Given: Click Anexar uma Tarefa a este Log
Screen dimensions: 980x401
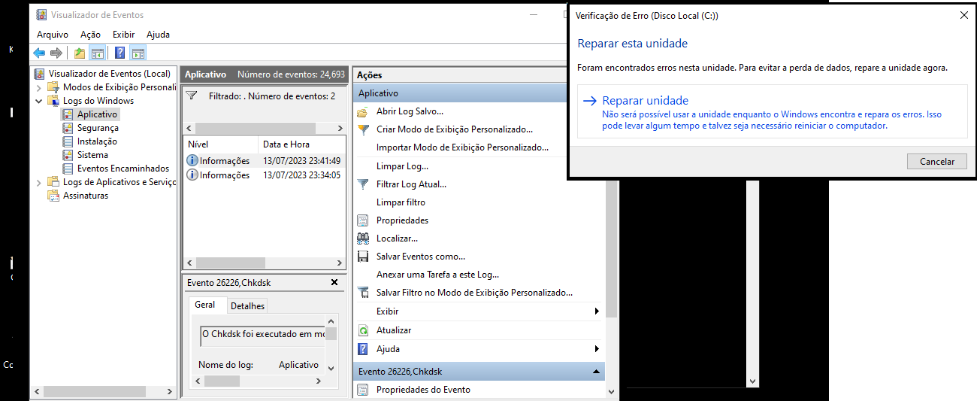Looking at the screenshot, I should (437, 275).
